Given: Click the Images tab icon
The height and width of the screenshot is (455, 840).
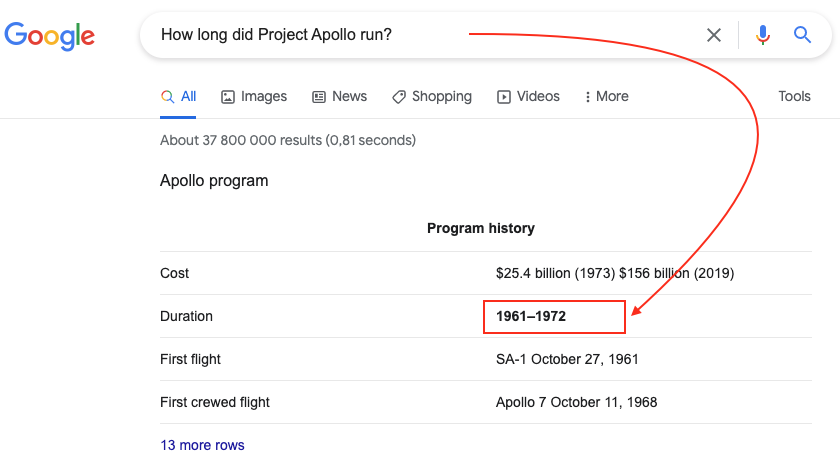Looking at the screenshot, I should tap(228, 97).
